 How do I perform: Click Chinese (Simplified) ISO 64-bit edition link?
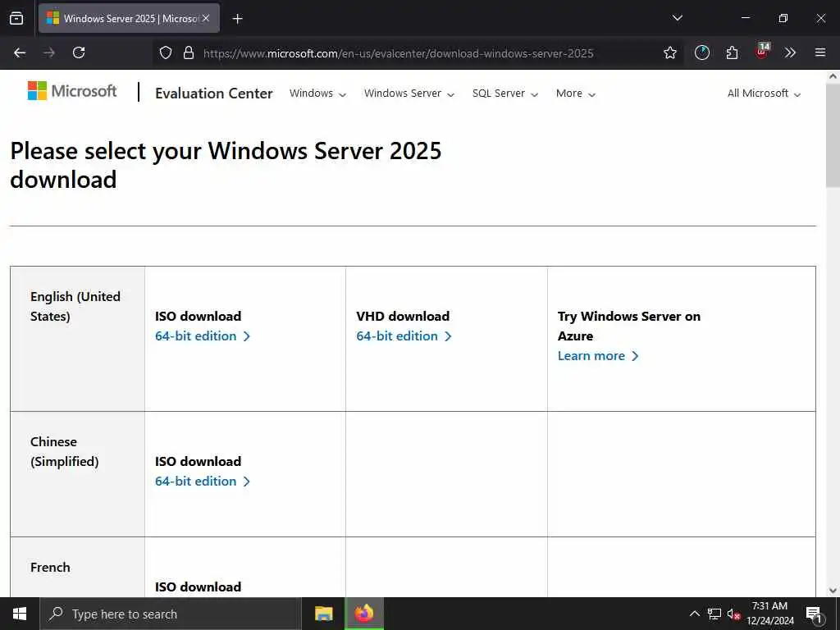click(x=203, y=481)
